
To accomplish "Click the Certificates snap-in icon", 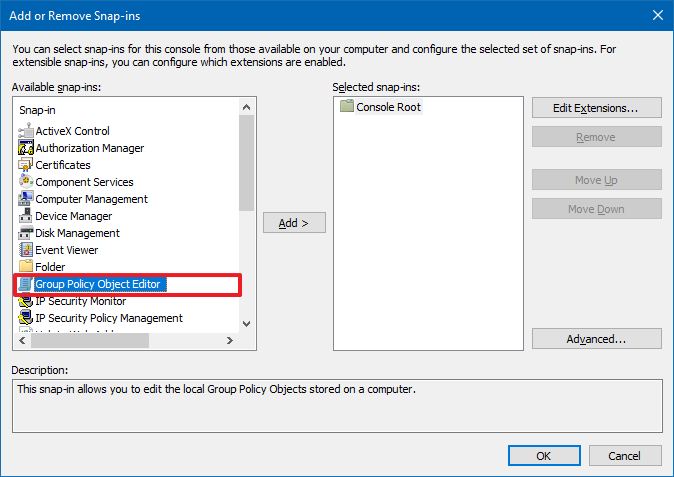I will click(x=26, y=165).
